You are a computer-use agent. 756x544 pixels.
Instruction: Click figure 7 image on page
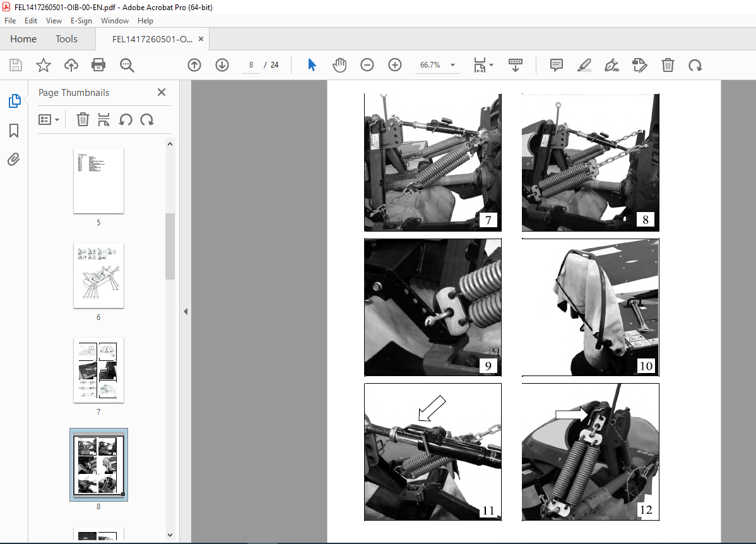coord(433,163)
